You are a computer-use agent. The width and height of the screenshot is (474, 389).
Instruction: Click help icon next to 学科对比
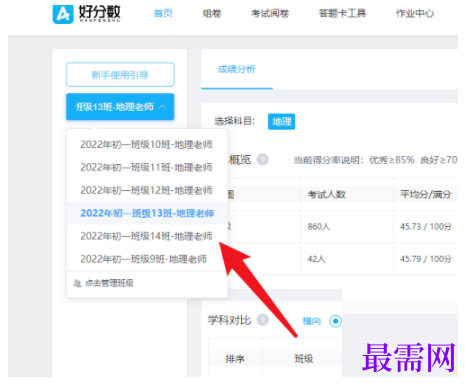coord(263,320)
